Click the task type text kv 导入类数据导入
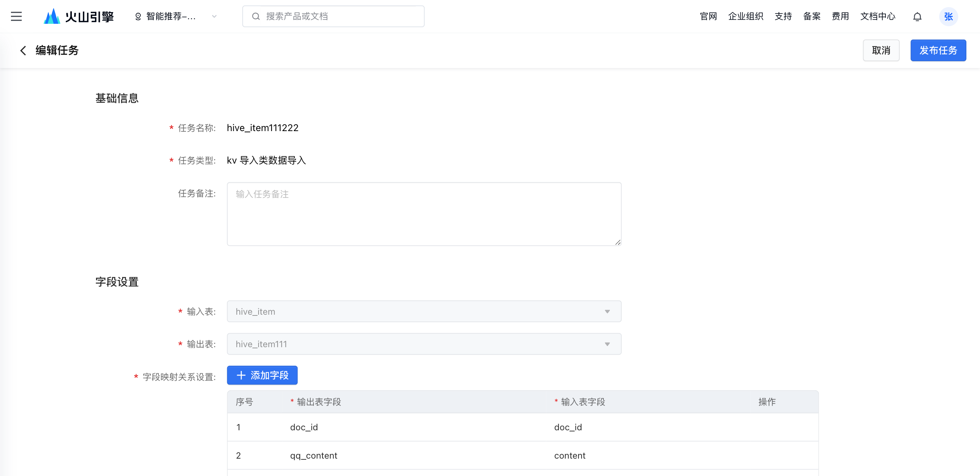Viewport: 980px width, 476px height. (x=266, y=160)
